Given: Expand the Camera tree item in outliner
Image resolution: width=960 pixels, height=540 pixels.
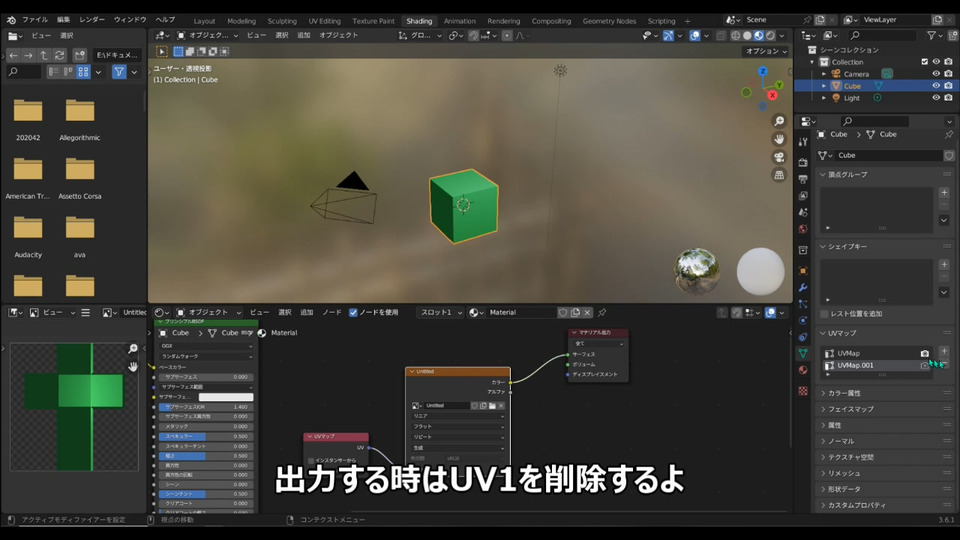Looking at the screenshot, I should point(824,74).
